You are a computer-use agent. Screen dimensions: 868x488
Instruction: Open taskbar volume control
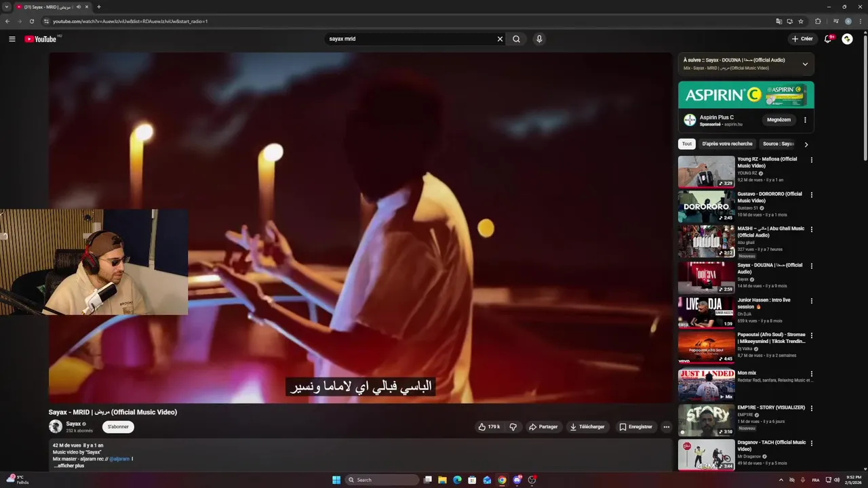point(836,480)
